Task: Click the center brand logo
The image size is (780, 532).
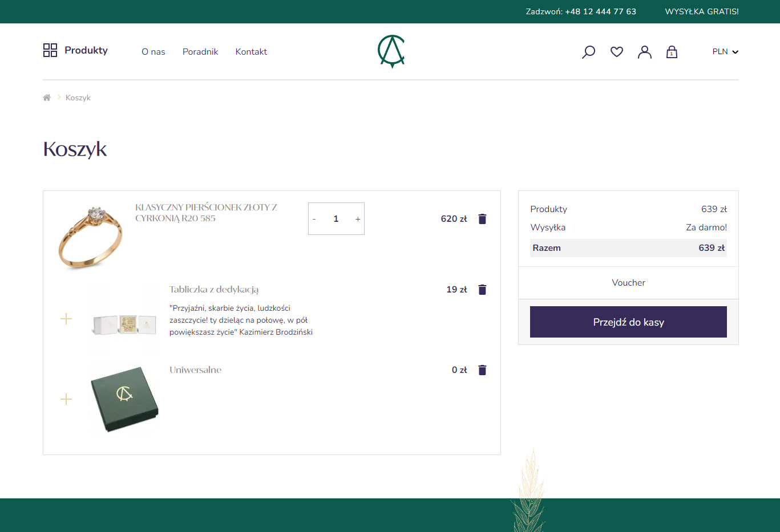Action: point(391,51)
